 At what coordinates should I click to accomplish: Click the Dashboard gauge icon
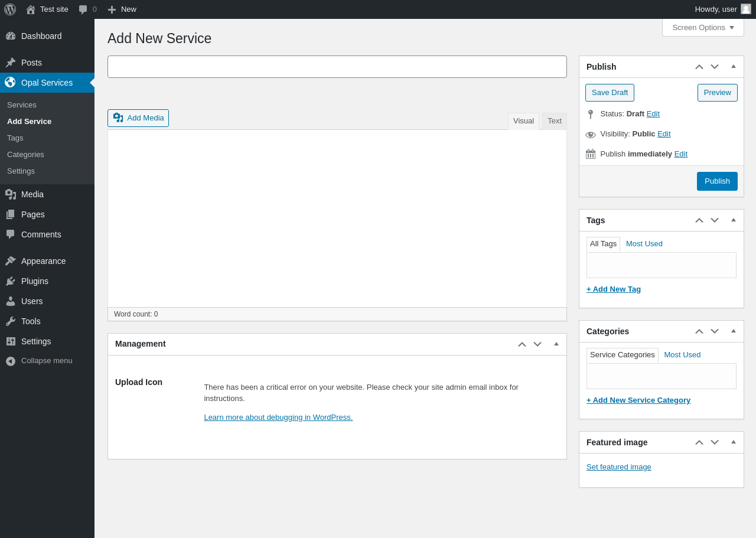click(11, 36)
